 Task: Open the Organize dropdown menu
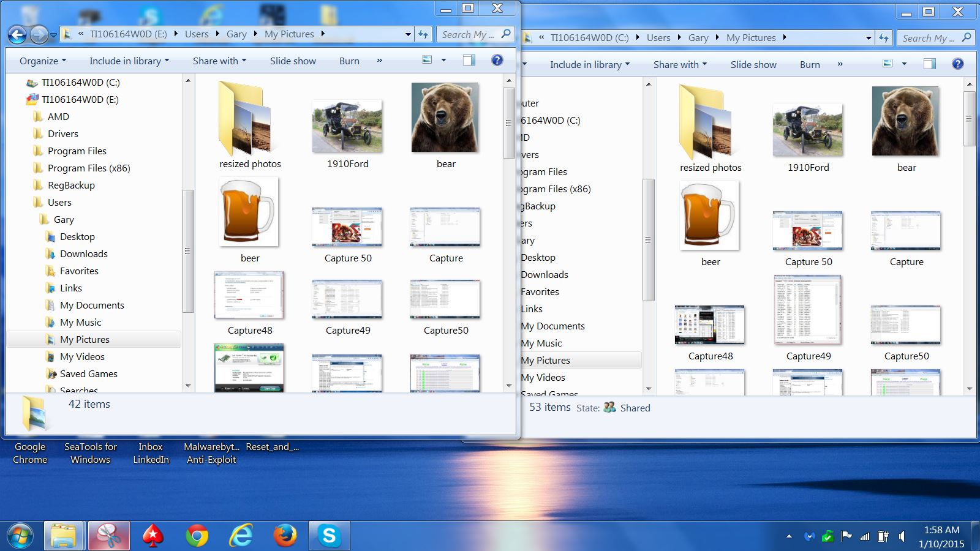pos(42,61)
